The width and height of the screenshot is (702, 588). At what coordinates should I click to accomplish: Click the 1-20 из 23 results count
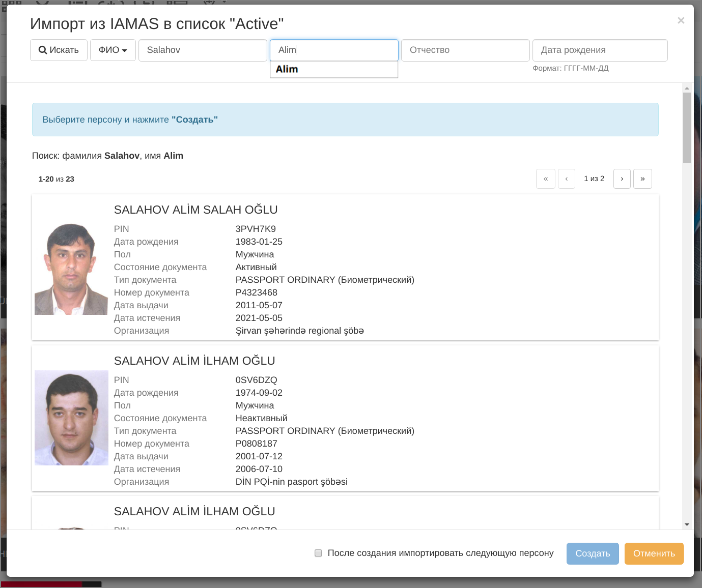click(x=57, y=179)
